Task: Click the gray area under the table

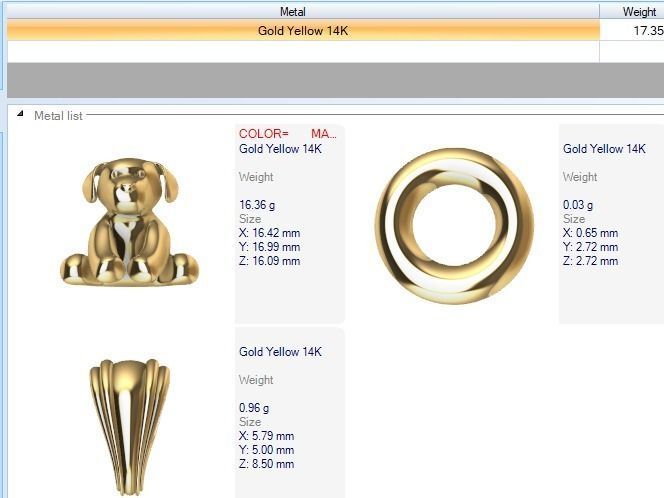Action: click(x=335, y=80)
